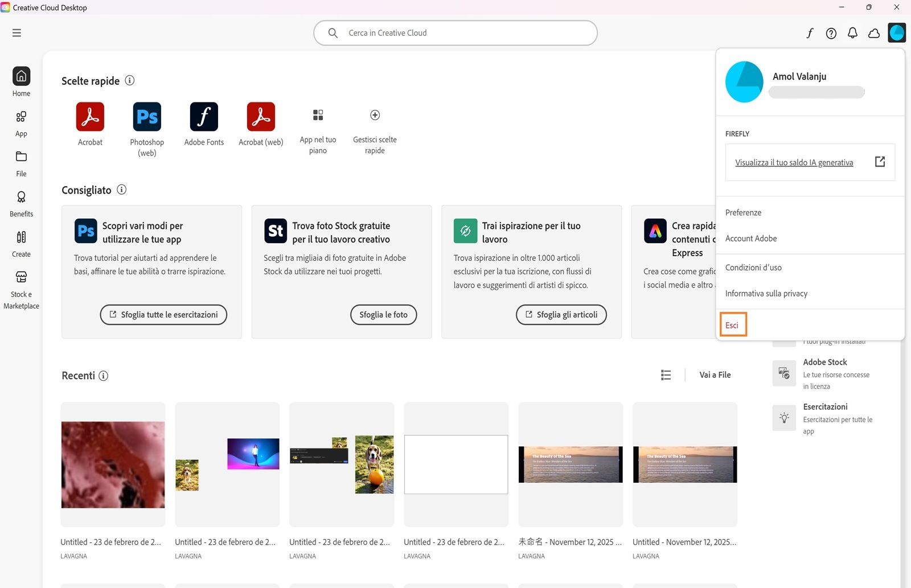Open the 未命名 November 12 file thumbnail
The image size is (911, 588).
(571, 464)
